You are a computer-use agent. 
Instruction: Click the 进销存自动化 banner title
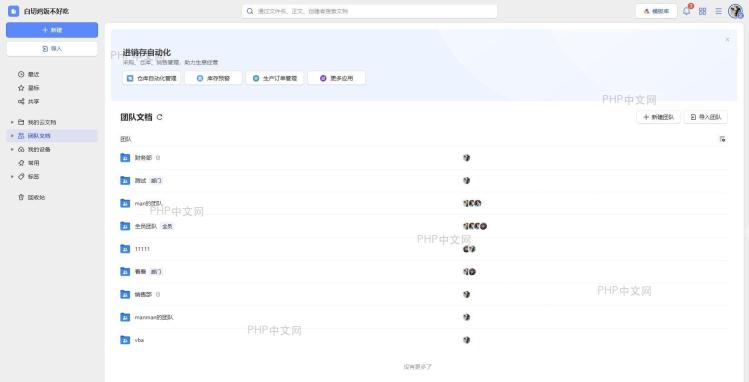point(147,53)
